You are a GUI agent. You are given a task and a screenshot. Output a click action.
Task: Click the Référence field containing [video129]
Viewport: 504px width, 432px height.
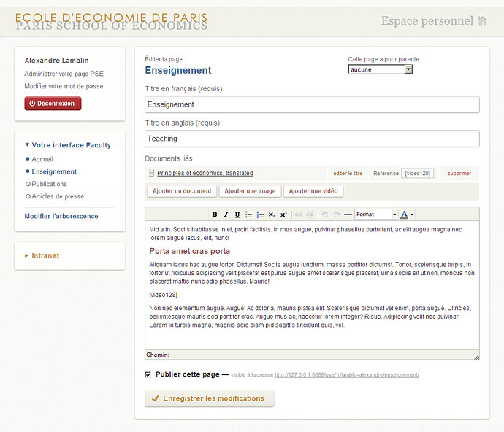(417, 173)
